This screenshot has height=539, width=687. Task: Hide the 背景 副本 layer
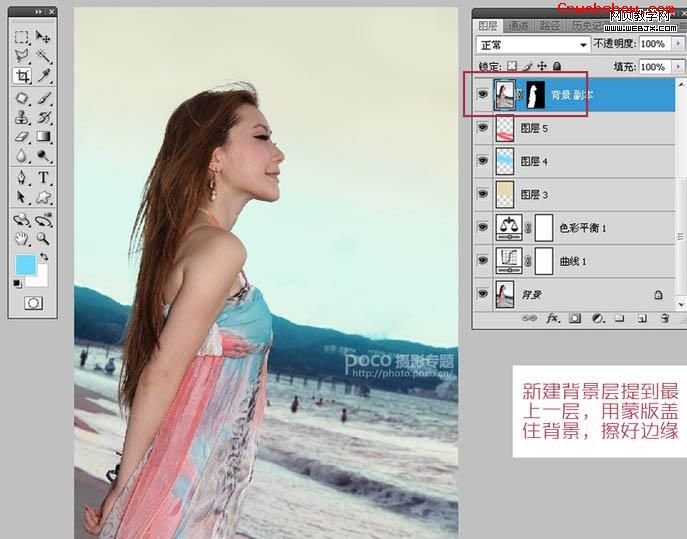[x=483, y=94]
